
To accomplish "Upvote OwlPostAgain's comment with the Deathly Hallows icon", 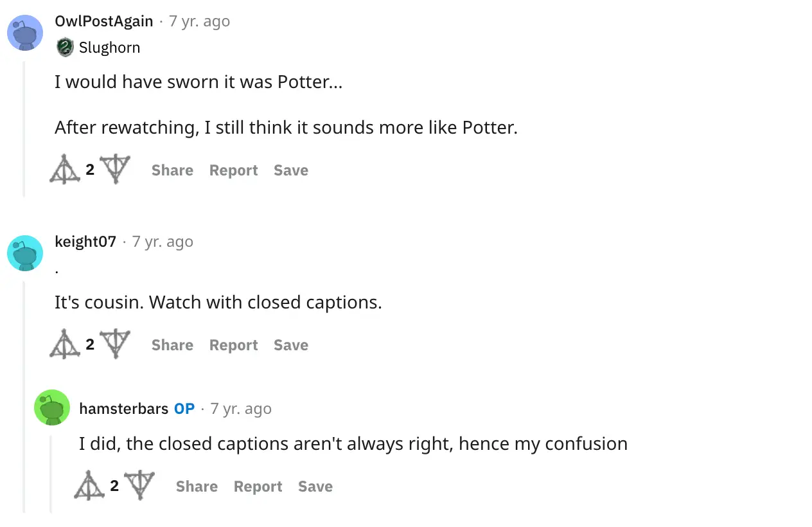I will (x=64, y=168).
